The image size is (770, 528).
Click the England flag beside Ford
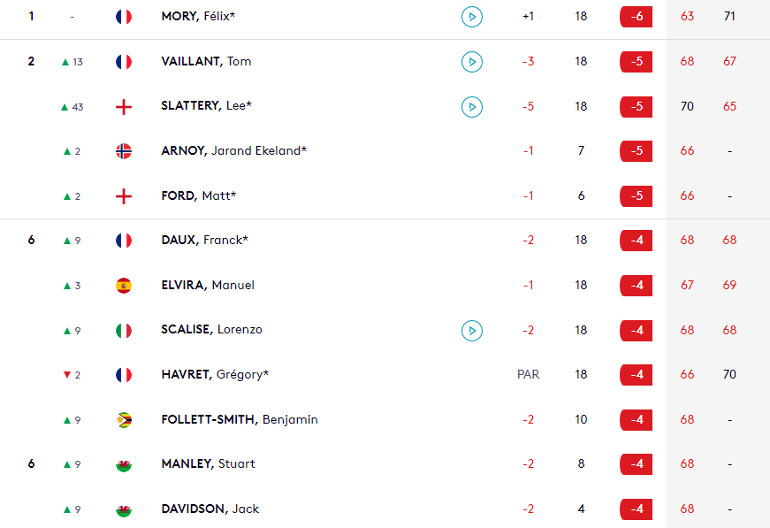point(124,196)
